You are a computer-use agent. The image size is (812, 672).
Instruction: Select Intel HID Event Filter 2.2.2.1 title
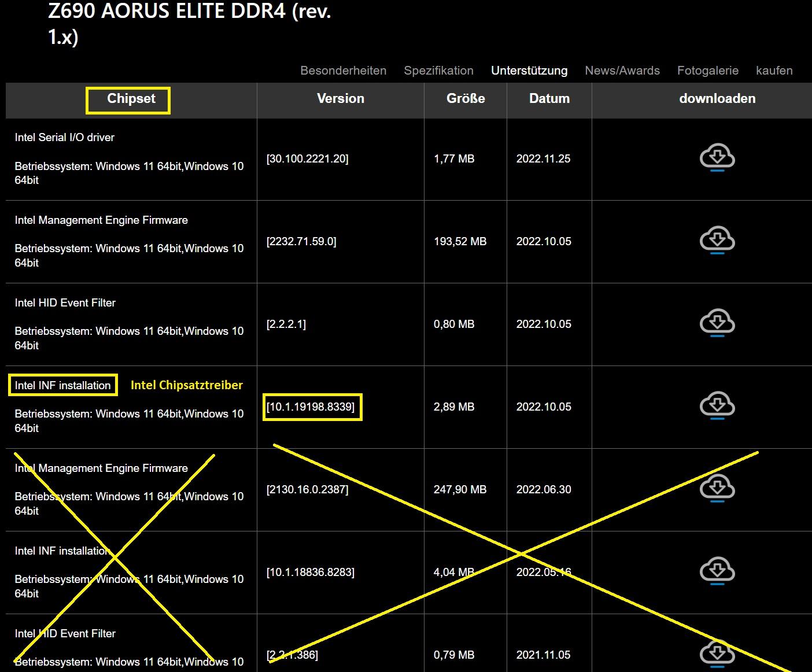pyautogui.click(x=65, y=302)
